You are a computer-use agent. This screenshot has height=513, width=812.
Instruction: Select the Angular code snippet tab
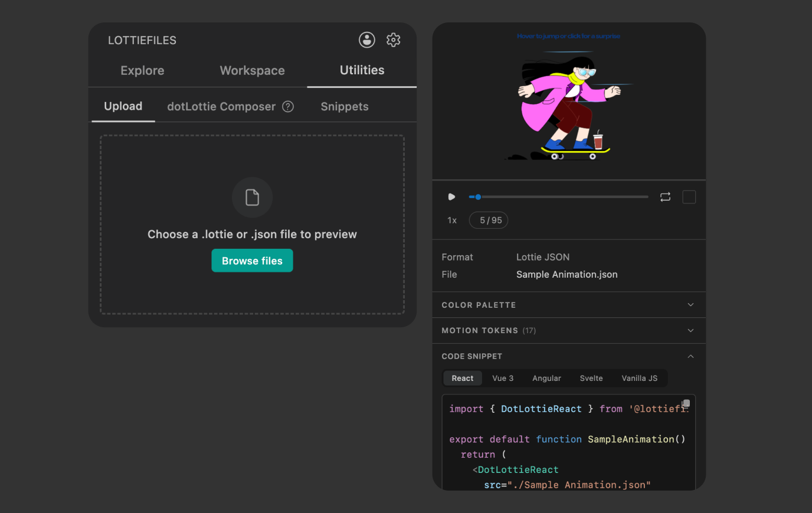[546, 379]
